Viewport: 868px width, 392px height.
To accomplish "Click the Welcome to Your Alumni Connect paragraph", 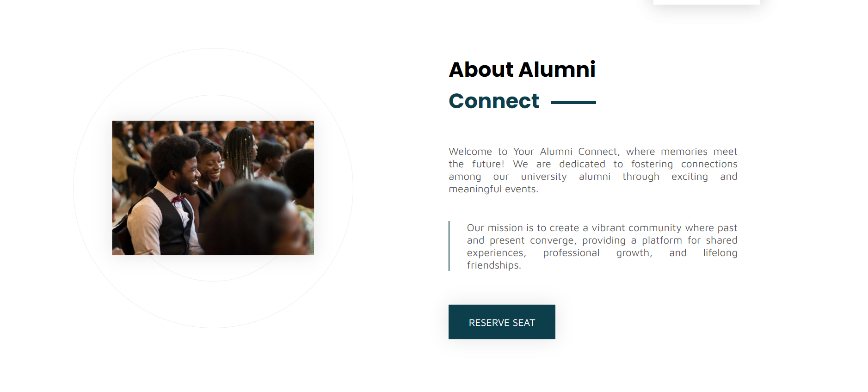I will coord(592,170).
